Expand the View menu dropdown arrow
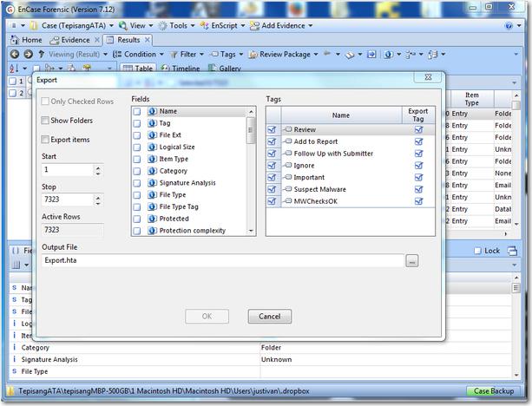The width and height of the screenshot is (532, 406). click(151, 26)
